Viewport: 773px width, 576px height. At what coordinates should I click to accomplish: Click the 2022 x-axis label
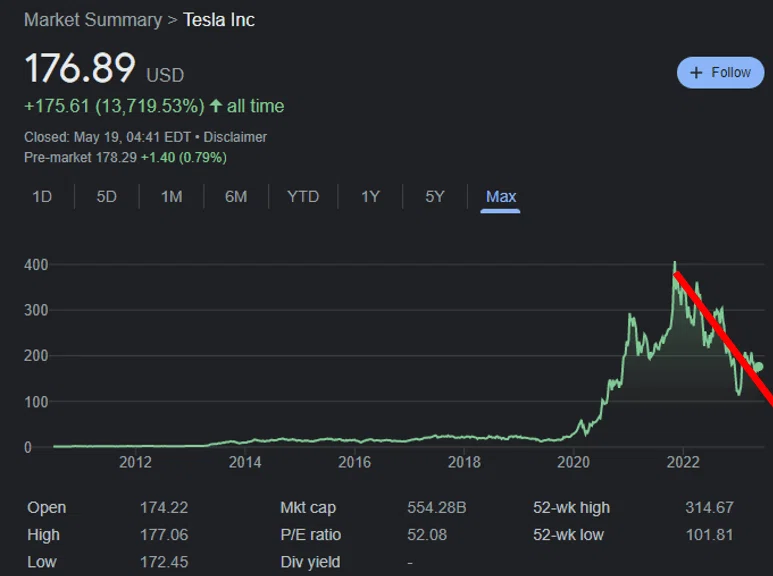click(x=683, y=462)
